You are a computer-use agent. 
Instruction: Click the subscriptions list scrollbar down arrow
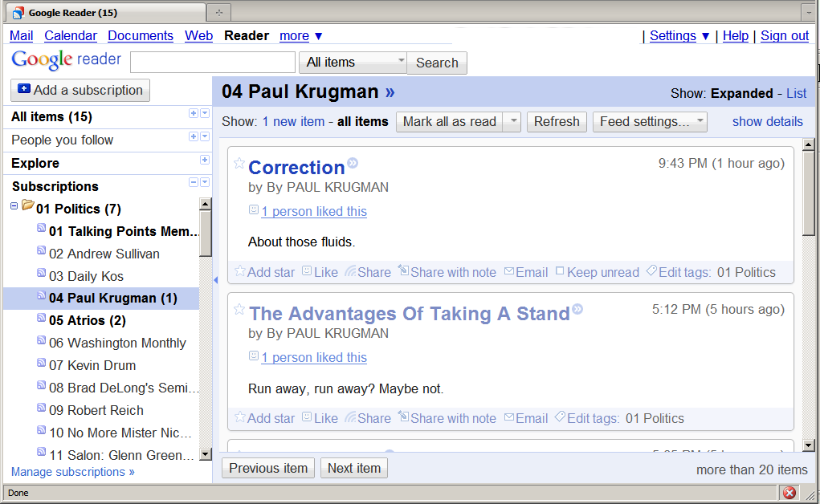coord(205,454)
